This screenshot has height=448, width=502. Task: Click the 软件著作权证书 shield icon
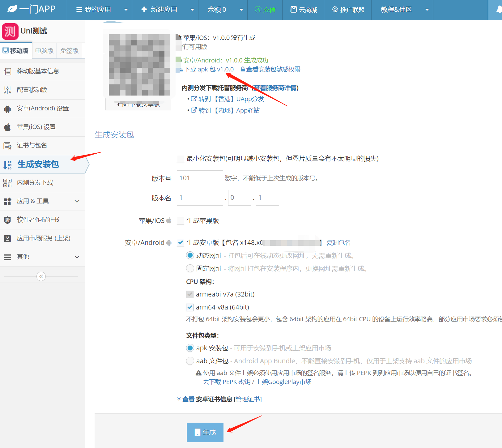coord(7,220)
